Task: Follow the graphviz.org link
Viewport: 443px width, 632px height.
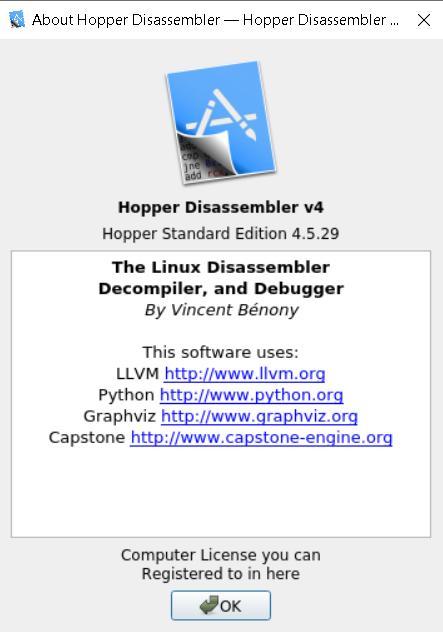Action: click(x=259, y=416)
